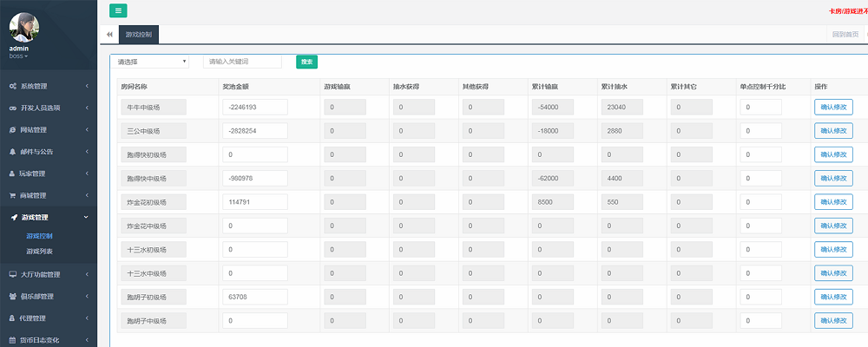This screenshot has width=868, height=347.
Task: Open 游戏列表 in the sidebar submenu
Action: (x=40, y=251)
